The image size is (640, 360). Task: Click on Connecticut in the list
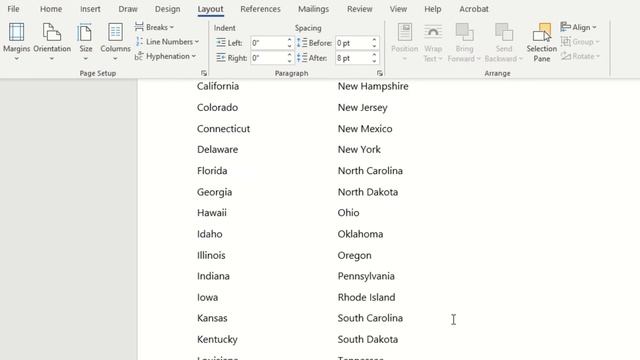click(x=223, y=129)
